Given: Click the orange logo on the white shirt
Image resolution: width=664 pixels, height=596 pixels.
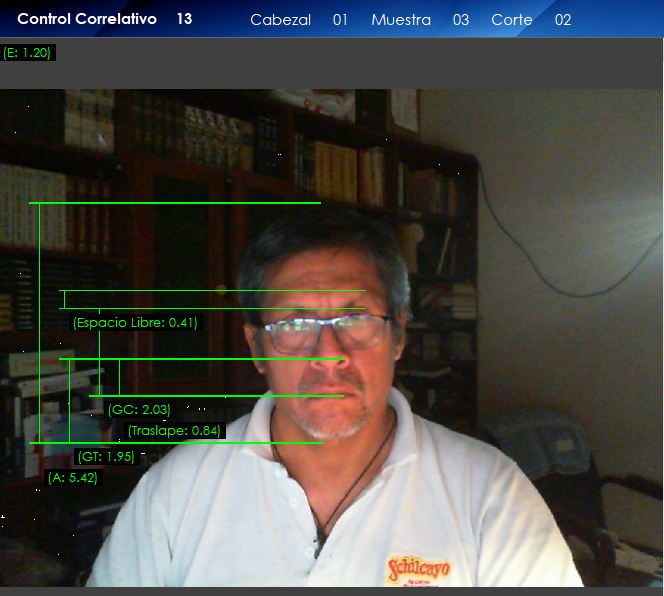Looking at the screenshot, I should pyautogui.click(x=418, y=571).
